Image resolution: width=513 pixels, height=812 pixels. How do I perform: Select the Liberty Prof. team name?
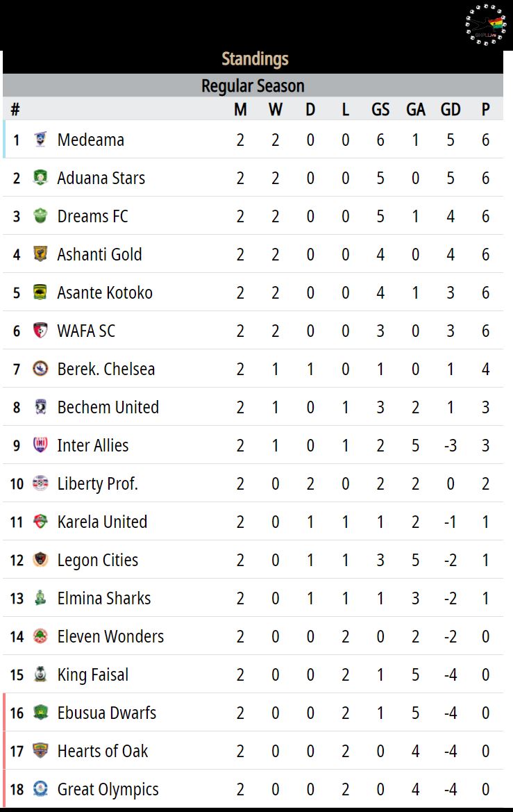point(98,483)
